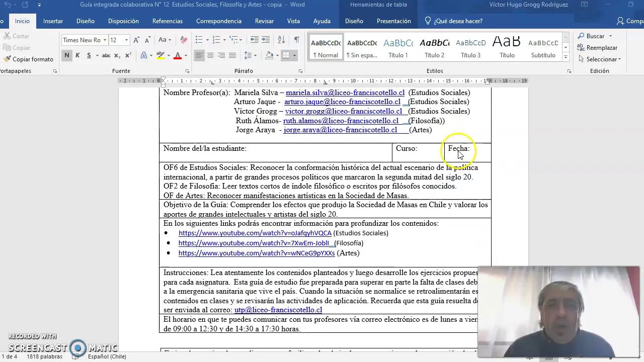Image resolution: width=644 pixels, height=362 pixels.
Task: Toggle show paragraph marks (¶)
Action: tap(296, 40)
